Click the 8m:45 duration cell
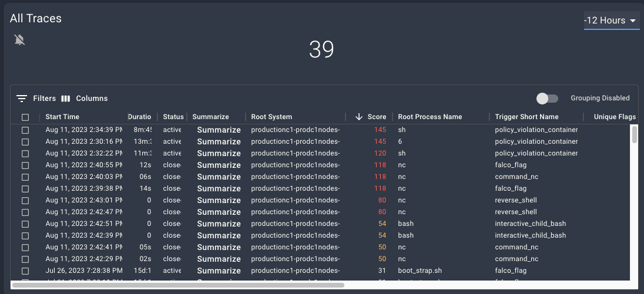Screen dimensions: 644x294 (143, 130)
